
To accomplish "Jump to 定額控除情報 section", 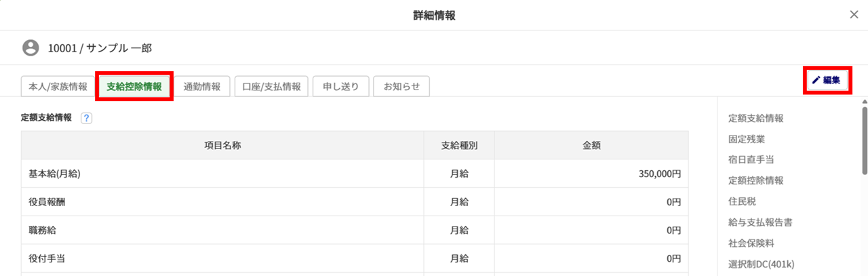I will pos(755,180).
